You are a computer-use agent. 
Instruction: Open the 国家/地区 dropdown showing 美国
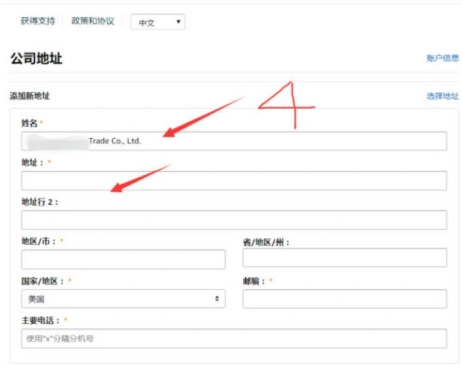coord(123,299)
